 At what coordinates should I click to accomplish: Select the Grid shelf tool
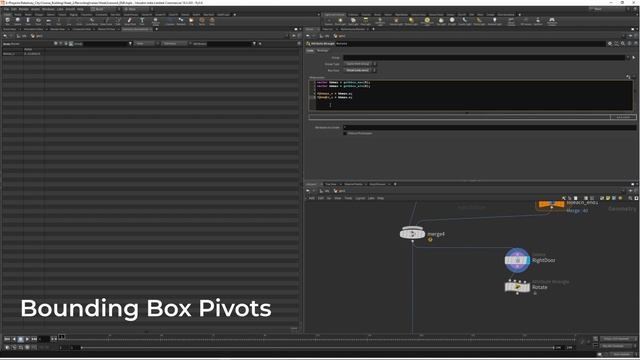[x=49, y=21]
